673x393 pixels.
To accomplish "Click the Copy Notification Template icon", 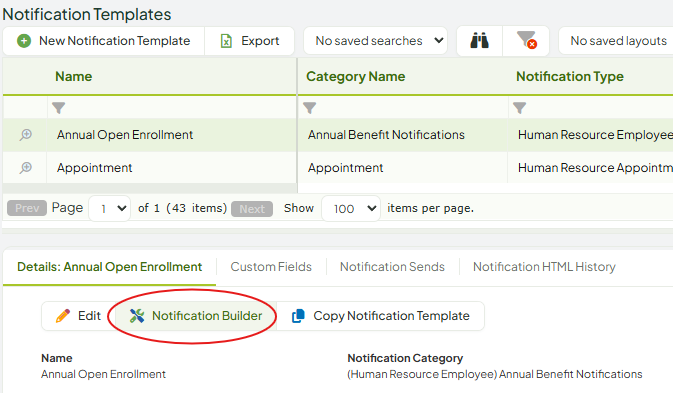I will tap(298, 316).
